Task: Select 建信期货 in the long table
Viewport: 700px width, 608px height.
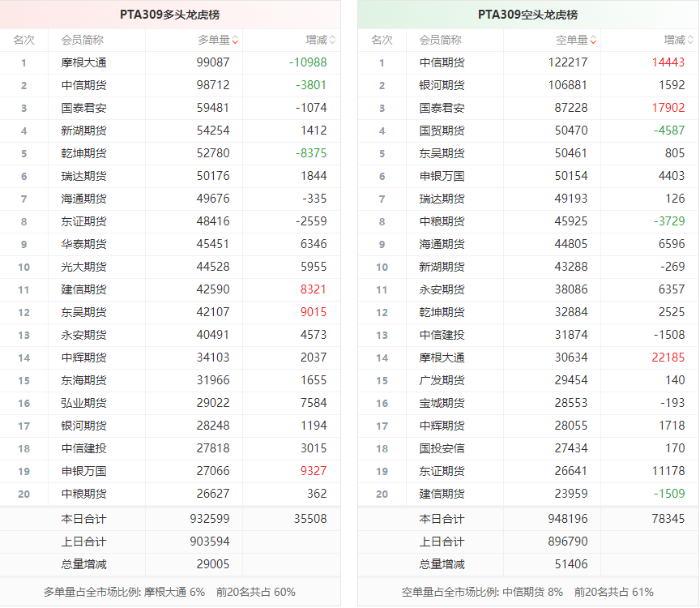Action: tap(84, 289)
